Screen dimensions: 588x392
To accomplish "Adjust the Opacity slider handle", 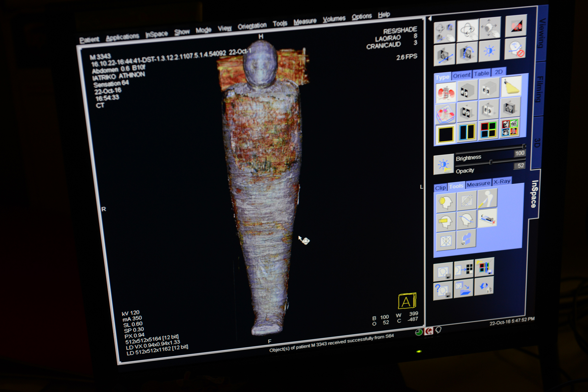I will [491, 162].
